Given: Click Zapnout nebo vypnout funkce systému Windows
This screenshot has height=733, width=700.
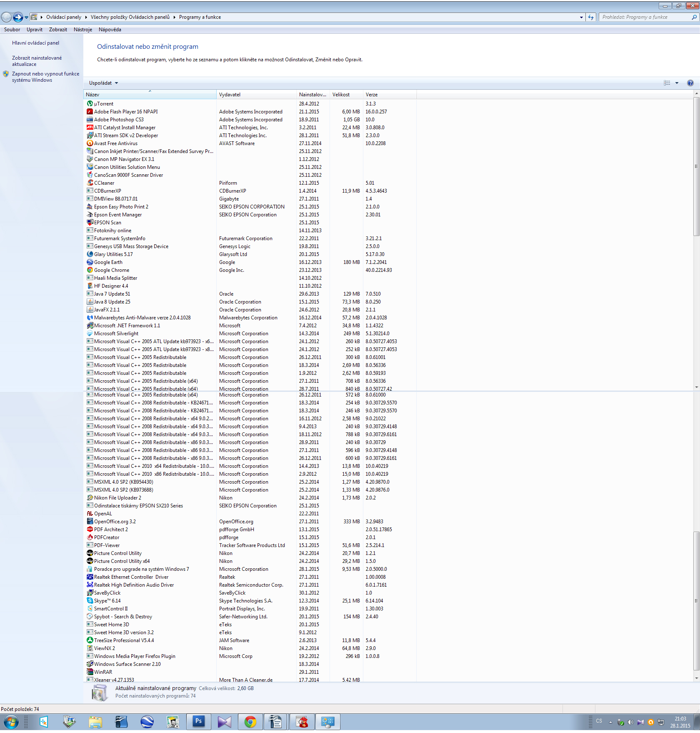Looking at the screenshot, I should coord(45,77).
